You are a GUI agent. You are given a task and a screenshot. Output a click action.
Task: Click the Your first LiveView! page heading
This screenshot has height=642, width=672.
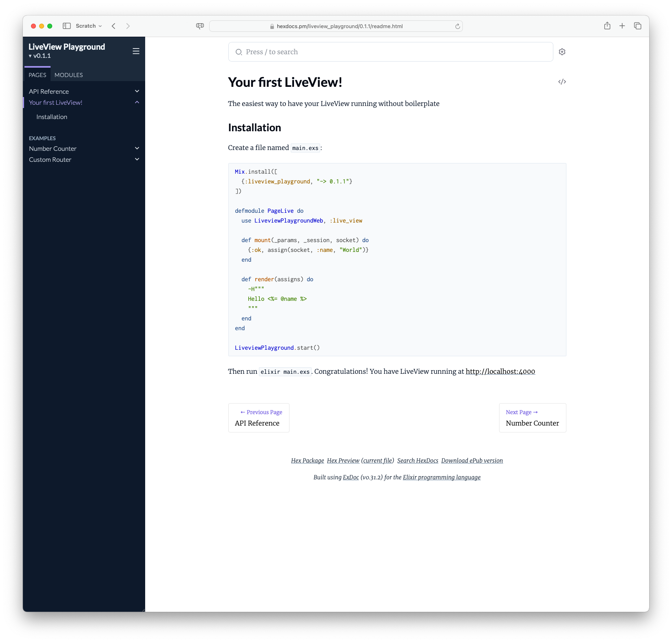[x=285, y=82]
